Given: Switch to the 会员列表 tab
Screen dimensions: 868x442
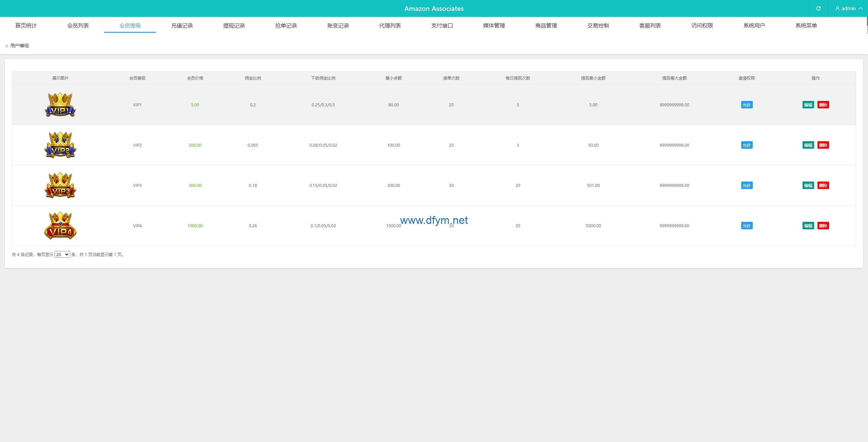Looking at the screenshot, I should [78, 25].
